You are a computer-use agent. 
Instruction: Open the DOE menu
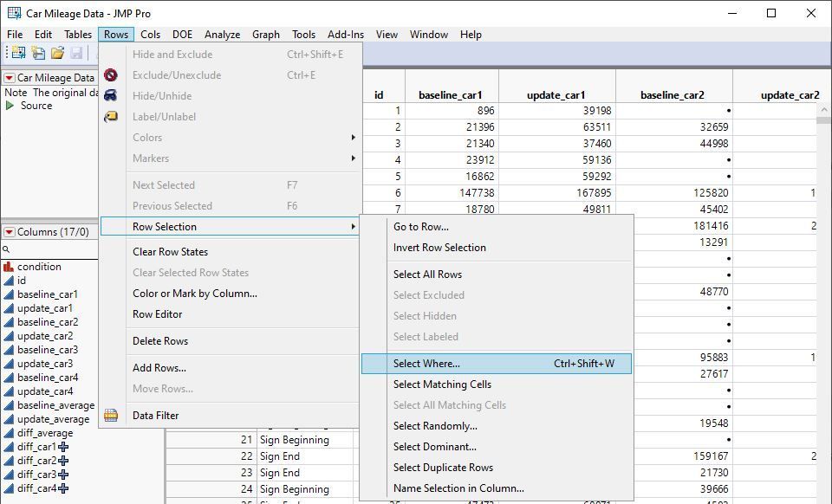pyautogui.click(x=183, y=35)
